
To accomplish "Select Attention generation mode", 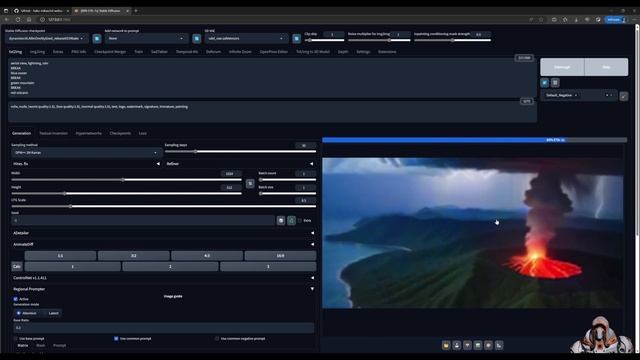I will [27, 313].
